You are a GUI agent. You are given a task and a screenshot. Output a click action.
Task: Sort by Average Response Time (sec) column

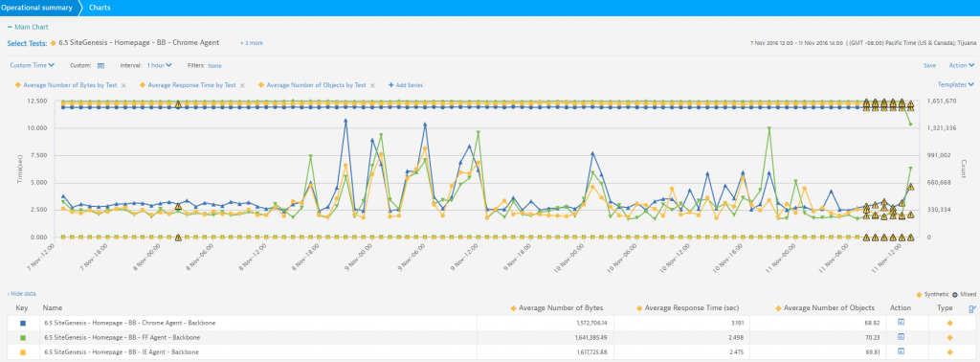(x=692, y=308)
